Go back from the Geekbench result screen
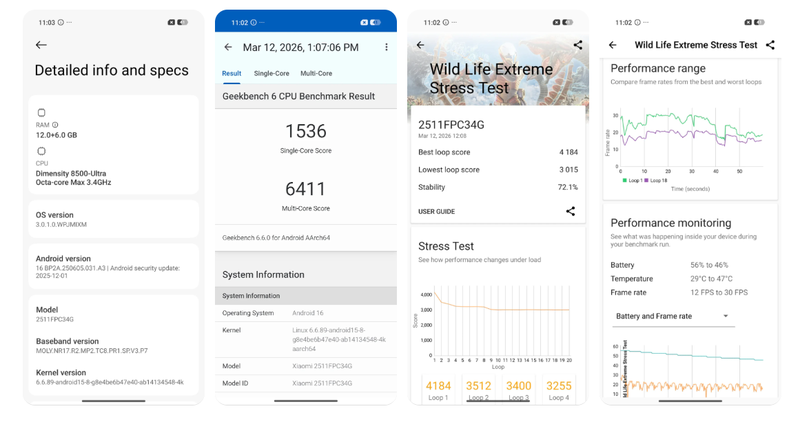This screenshot has width=800, height=422. pyautogui.click(x=228, y=47)
